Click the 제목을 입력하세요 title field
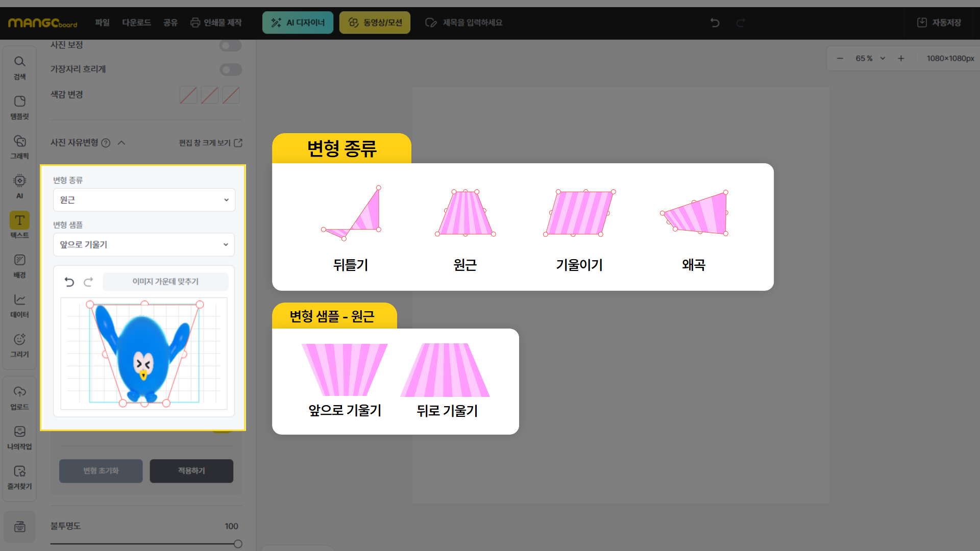 coord(472,22)
